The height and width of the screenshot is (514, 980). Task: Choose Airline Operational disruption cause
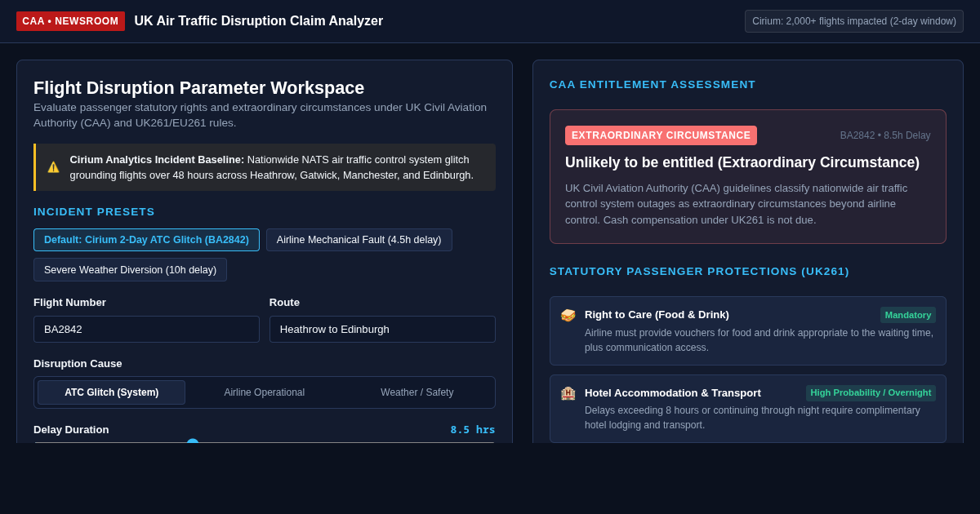265,392
